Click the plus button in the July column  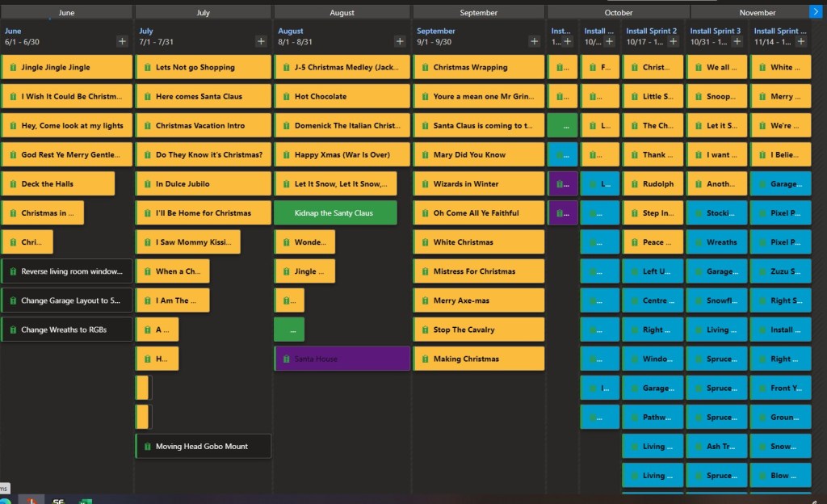coord(261,41)
